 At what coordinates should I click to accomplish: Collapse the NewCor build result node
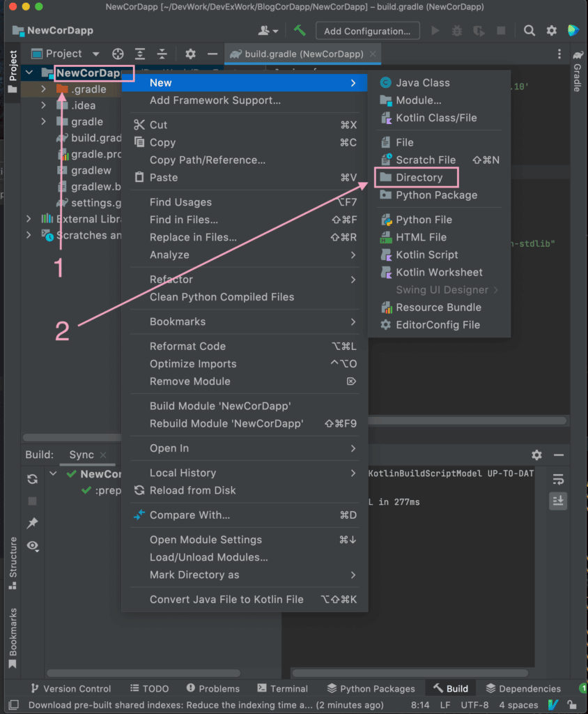point(53,473)
